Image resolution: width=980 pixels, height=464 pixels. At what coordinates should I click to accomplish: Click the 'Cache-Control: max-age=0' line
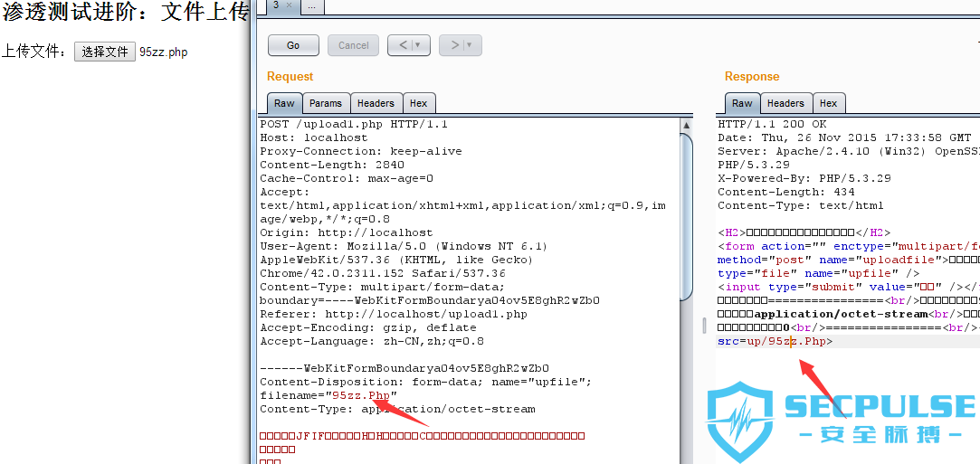click(347, 178)
